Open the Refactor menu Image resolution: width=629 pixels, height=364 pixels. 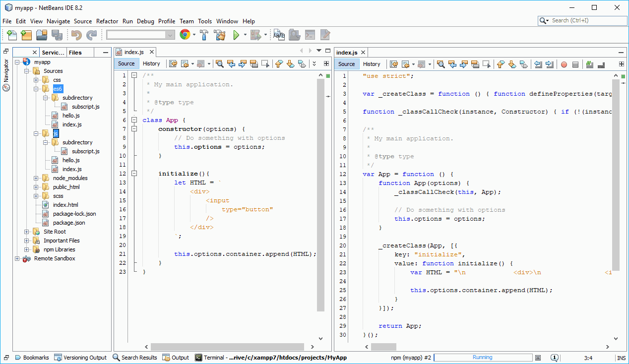click(107, 21)
